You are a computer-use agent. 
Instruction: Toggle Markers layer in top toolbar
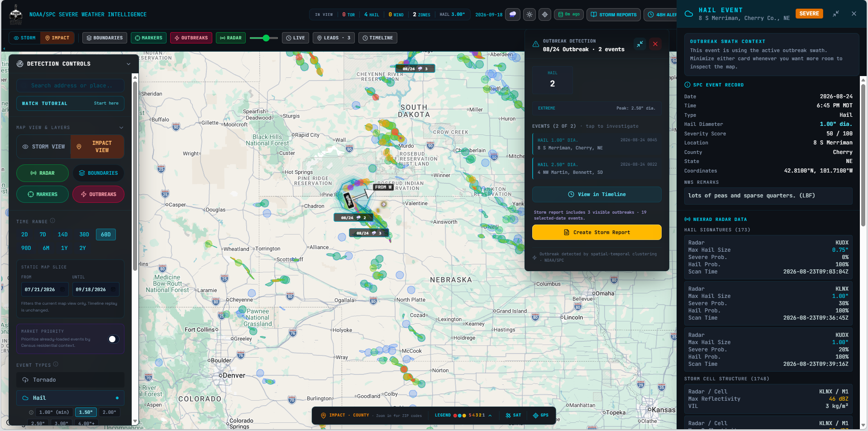[x=148, y=38]
